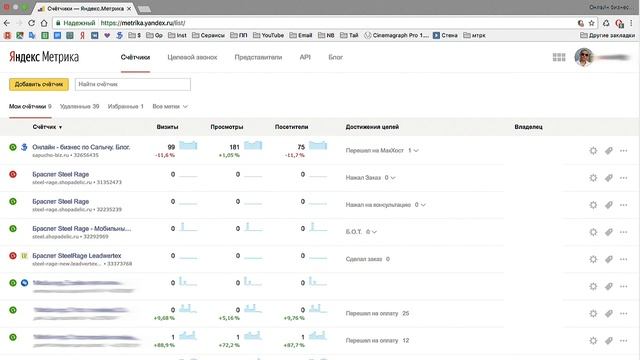Image resolution: width=640 pixels, height=360 pixels.
Task: Click Посетители column header
Action: coord(291,127)
